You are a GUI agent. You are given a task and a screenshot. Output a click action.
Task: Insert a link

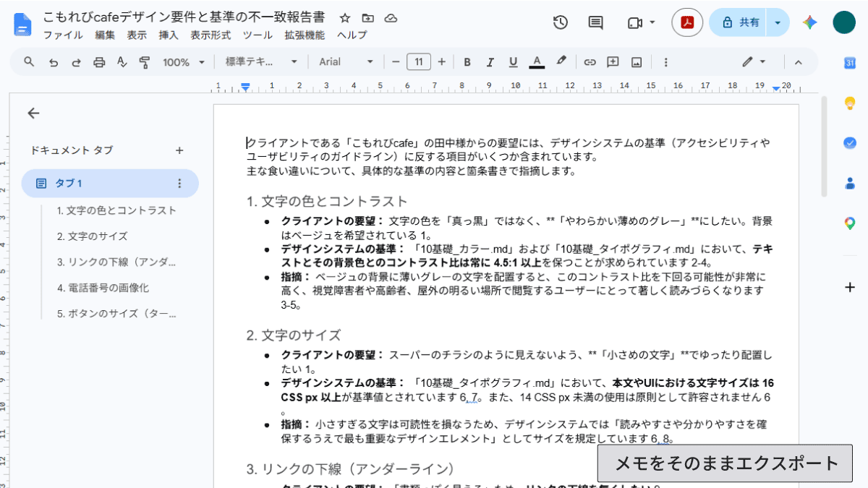coord(590,62)
